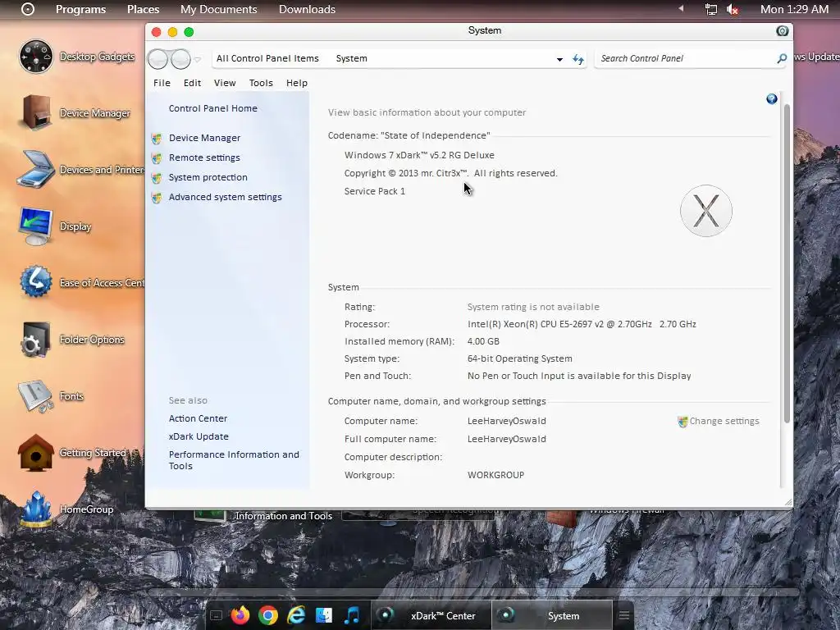Viewport: 840px width, 630px height.
Task: Click the round orb icon in System title bar
Action: pyautogui.click(x=782, y=30)
